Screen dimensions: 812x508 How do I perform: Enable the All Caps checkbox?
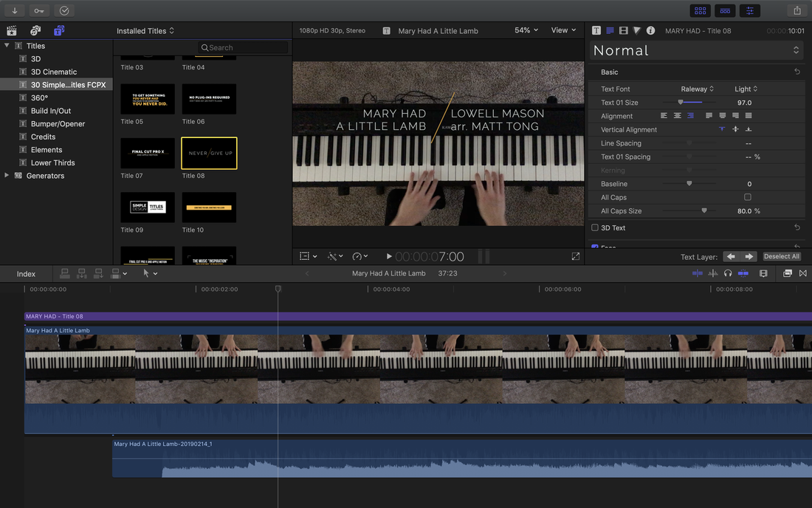pyautogui.click(x=747, y=197)
